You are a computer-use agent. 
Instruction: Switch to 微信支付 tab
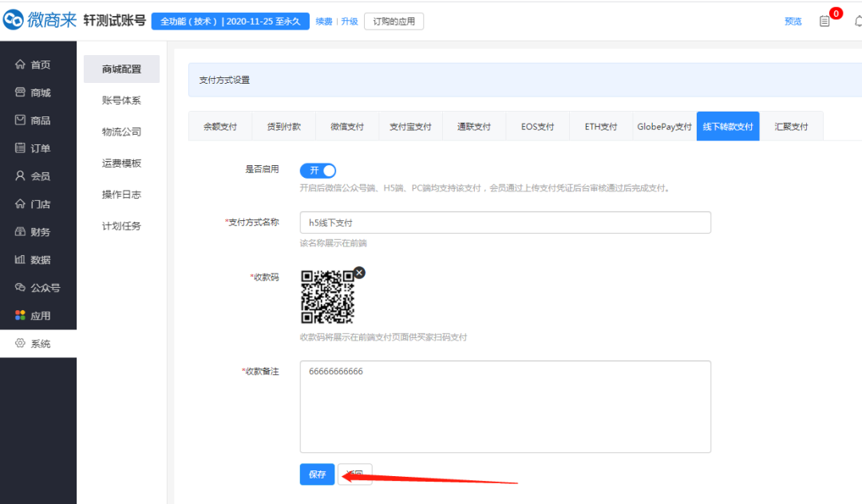347,126
